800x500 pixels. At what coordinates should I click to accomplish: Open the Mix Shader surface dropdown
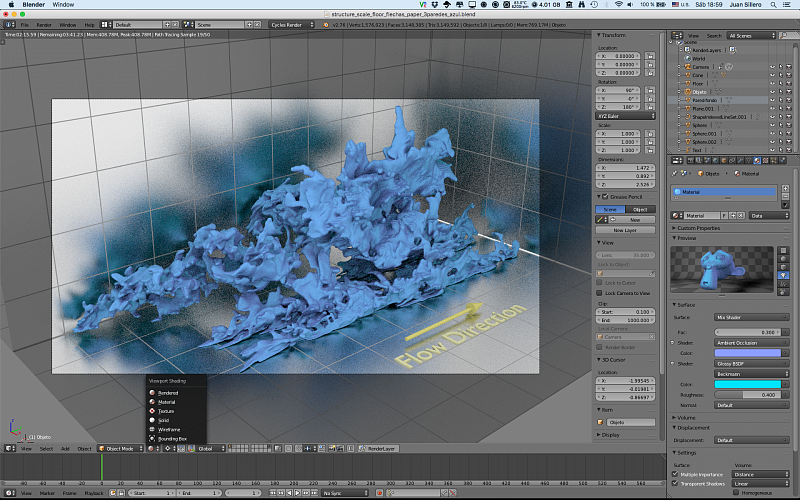pyautogui.click(x=752, y=317)
